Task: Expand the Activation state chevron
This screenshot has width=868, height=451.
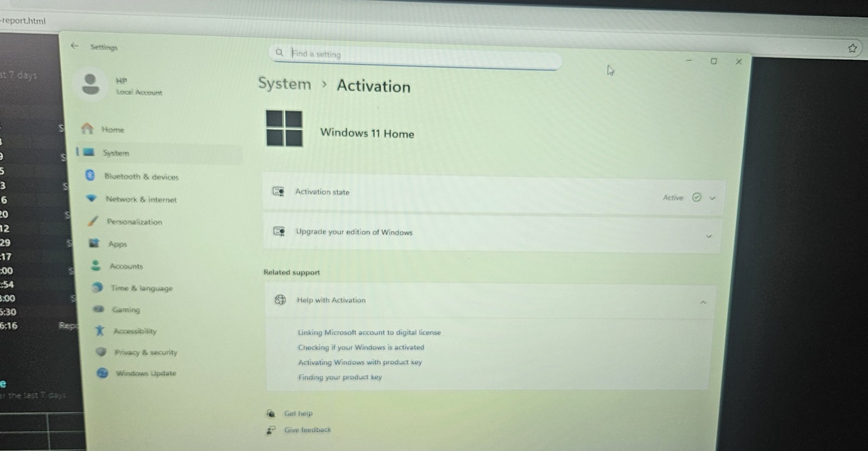Action: pyautogui.click(x=712, y=198)
